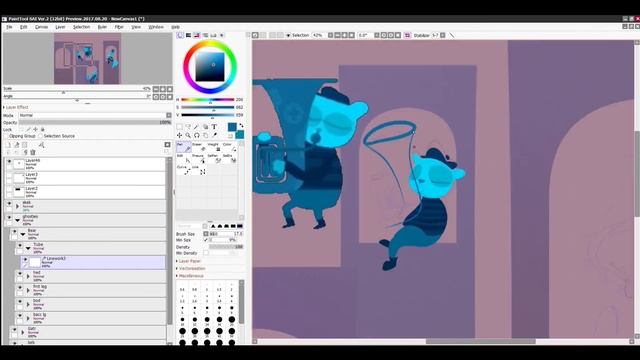Select the Move tool
Screen dimensions: 640x360
click(180, 135)
